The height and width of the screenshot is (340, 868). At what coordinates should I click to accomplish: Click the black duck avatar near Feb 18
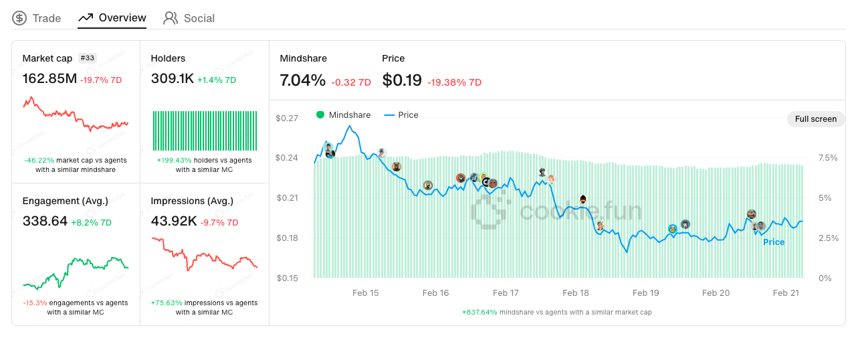tap(583, 199)
